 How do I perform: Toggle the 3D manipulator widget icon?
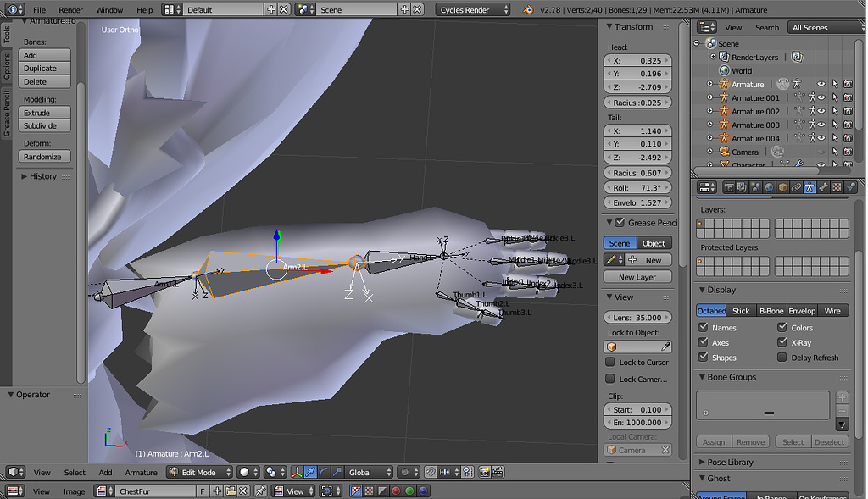point(297,473)
